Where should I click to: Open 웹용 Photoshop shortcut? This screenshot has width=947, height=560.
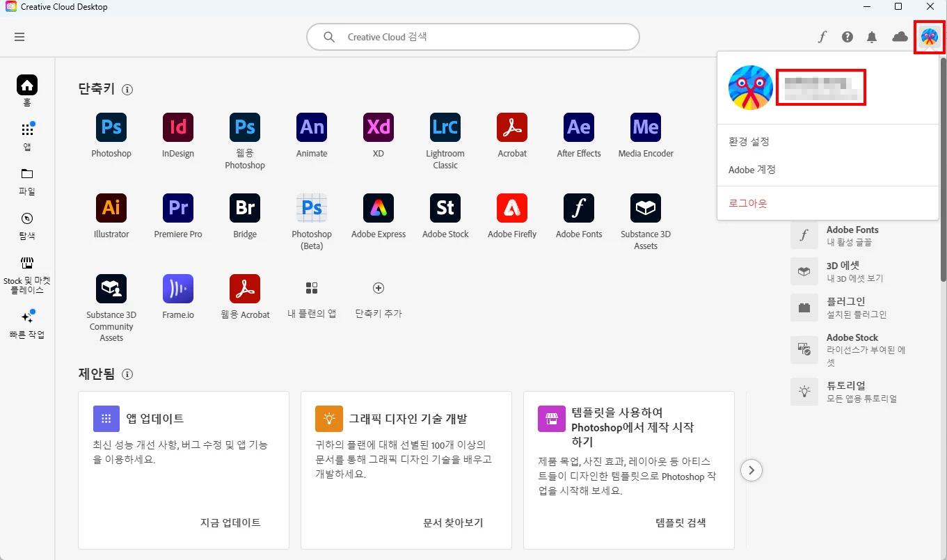(245, 127)
